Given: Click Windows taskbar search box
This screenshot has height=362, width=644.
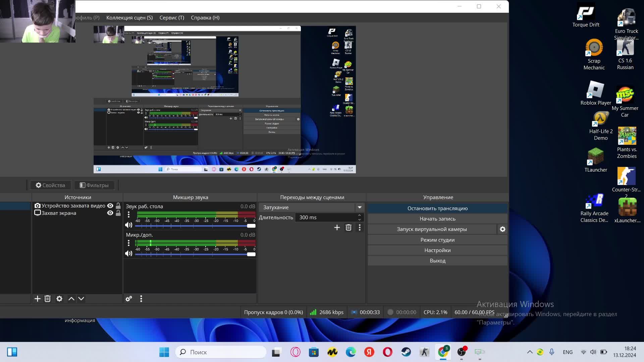Looking at the screenshot, I should click(x=221, y=352).
